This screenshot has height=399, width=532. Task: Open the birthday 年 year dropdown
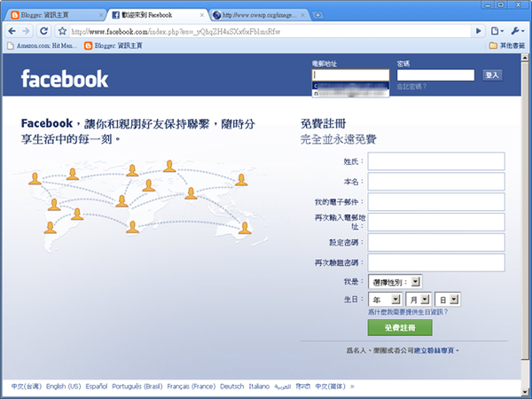point(385,300)
